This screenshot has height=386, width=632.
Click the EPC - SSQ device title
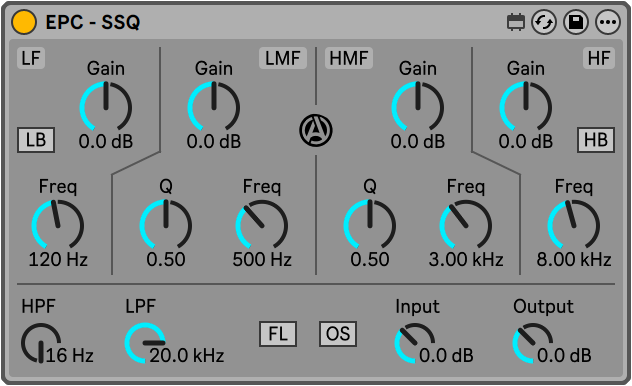coord(93,22)
